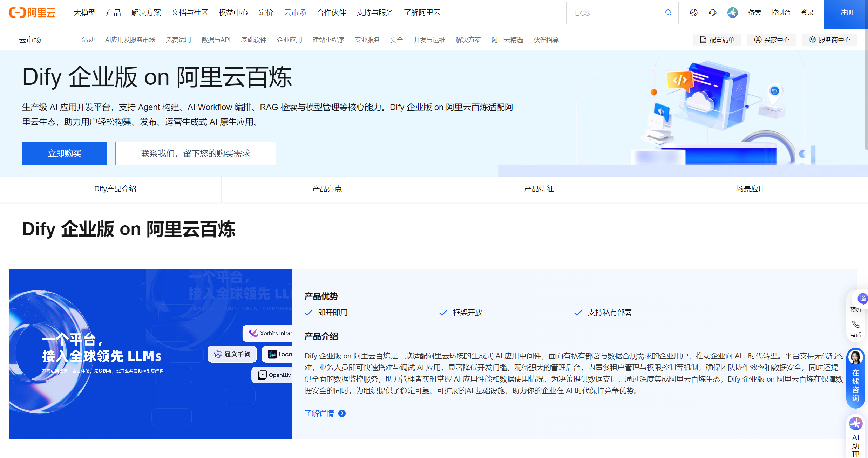Open 免费试用 category
Screen dimensions: 868x458
[x=178, y=40]
